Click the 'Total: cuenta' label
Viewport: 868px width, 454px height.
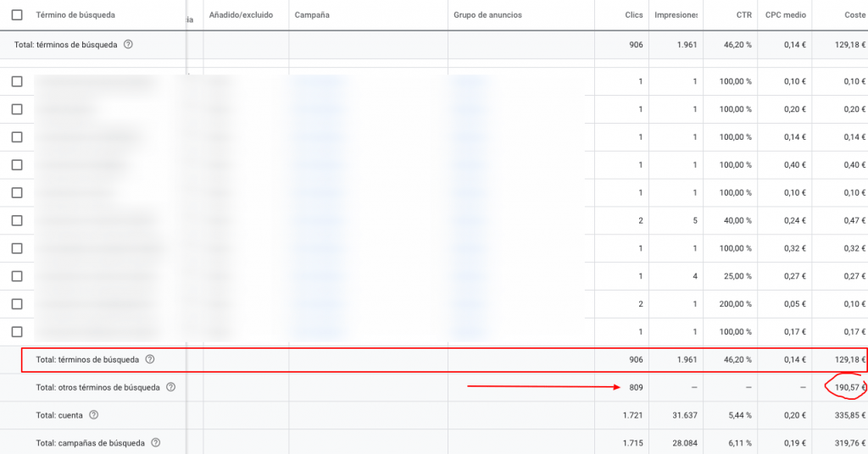[x=59, y=415]
